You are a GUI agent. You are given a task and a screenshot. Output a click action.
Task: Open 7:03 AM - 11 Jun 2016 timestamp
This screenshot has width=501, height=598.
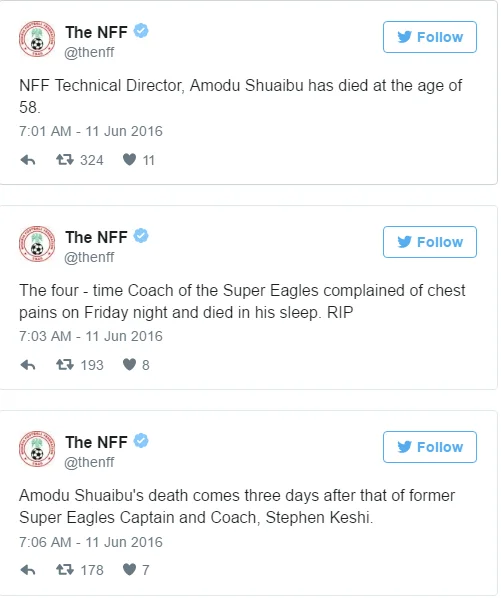coord(91,337)
